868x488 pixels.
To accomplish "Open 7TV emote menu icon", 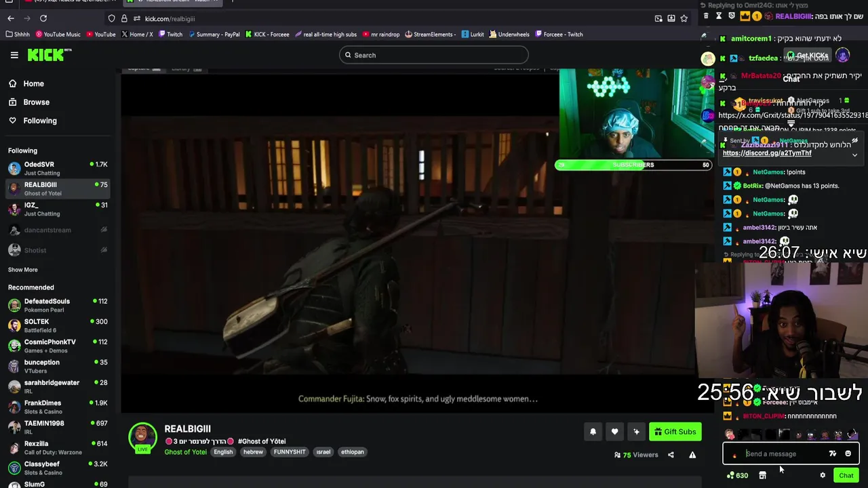I will pyautogui.click(x=833, y=454).
